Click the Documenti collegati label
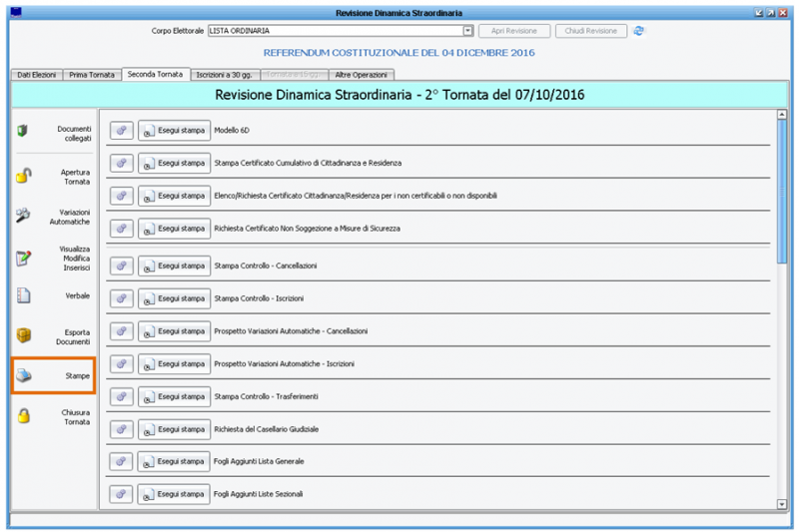The width and height of the screenshot is (799, 532). (74, 134)
